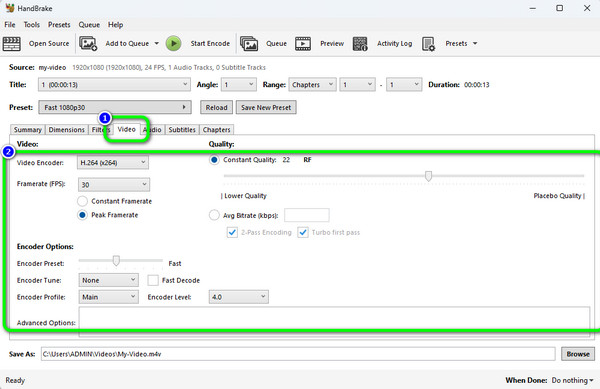This screenshot has width=600, height=389.
Task: Click the Open Source clapperboard icon
Action: 11,44
